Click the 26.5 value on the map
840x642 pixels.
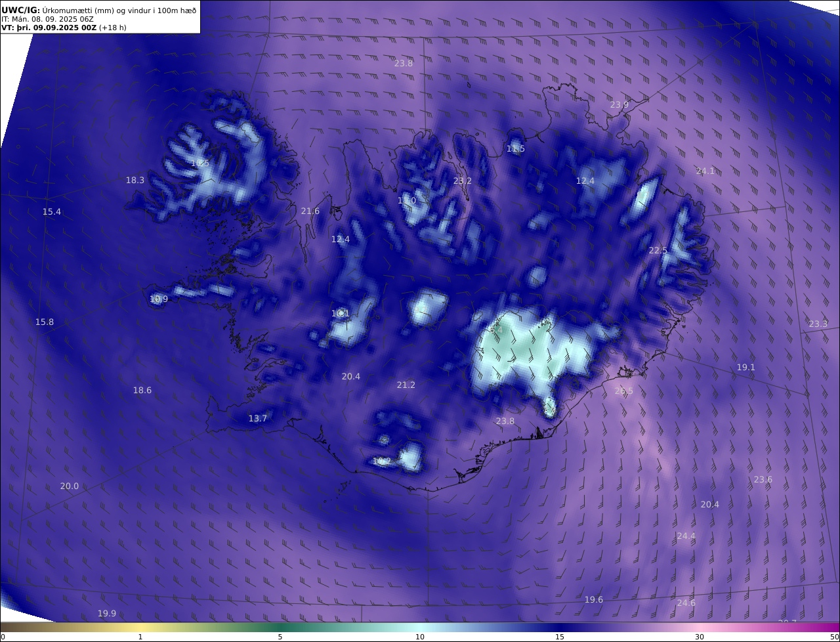click(624, 391)
